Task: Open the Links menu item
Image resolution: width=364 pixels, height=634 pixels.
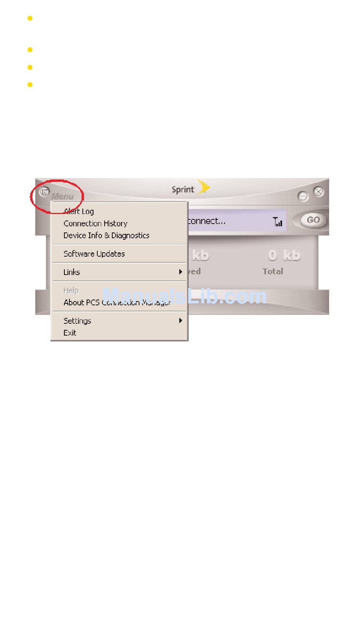Action: [x=119, y=272]
